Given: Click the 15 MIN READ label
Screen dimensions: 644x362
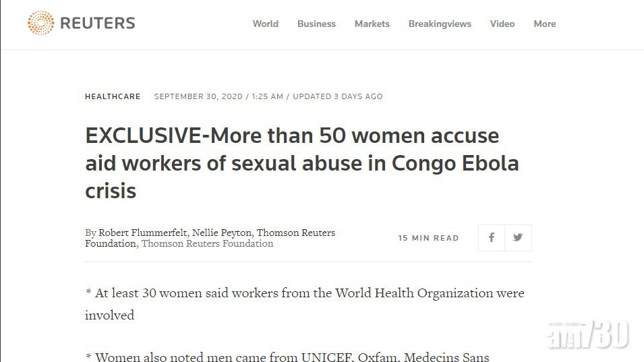Looking at the screenshot, I should click(428, 238).
